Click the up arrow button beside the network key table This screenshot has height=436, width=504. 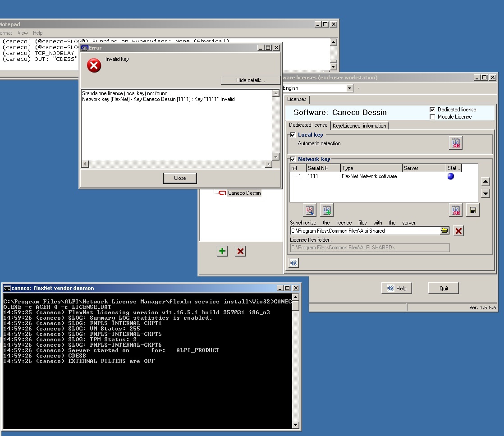pyautogui.click(x=486, y=182)
